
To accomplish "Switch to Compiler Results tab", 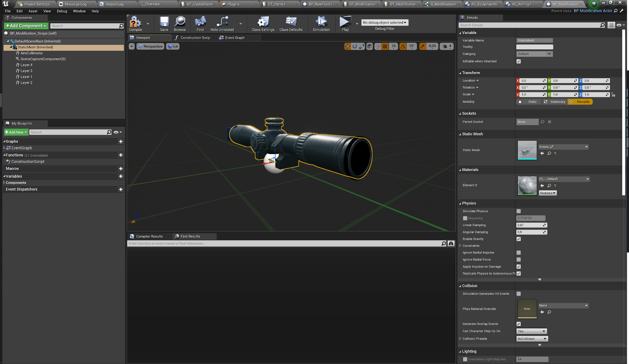I will point(149,236).
